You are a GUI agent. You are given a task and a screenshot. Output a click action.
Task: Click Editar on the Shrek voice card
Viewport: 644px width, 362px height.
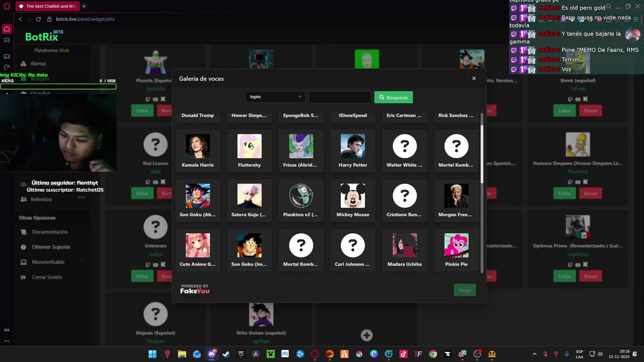click(565, 111)
